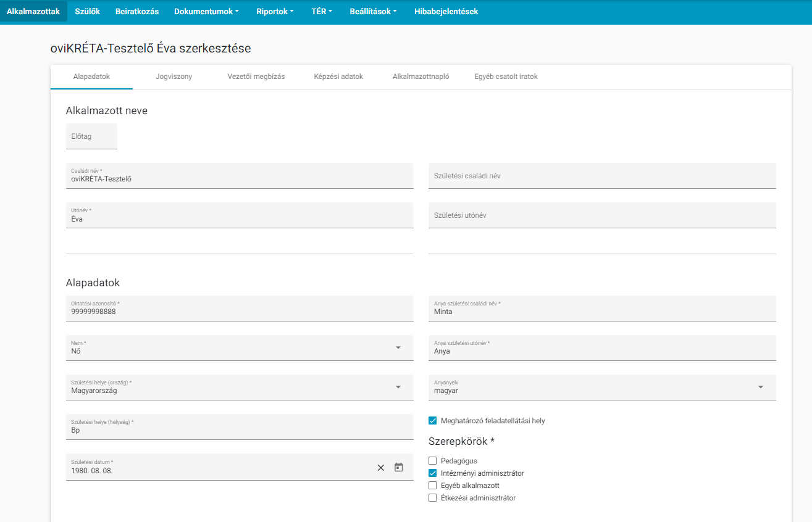
Task: Enable the Pedagógus role checkbox
Action: click(432, 460)
